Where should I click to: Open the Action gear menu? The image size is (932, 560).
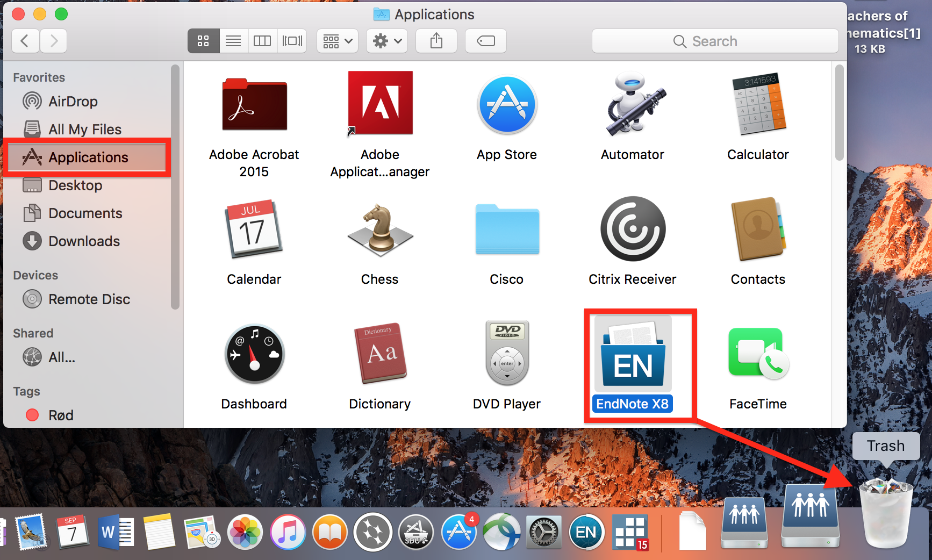tap(387, 41)
